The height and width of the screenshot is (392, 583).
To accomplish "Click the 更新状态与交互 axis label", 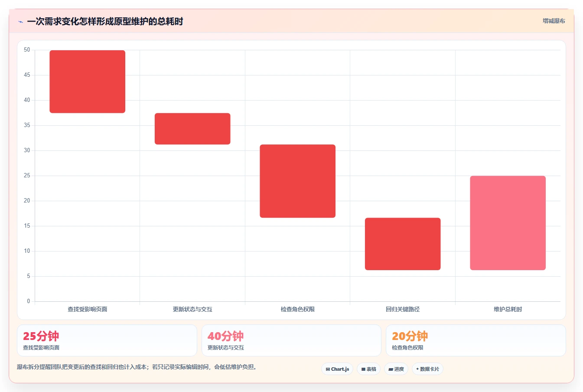I will click(192, 309).
